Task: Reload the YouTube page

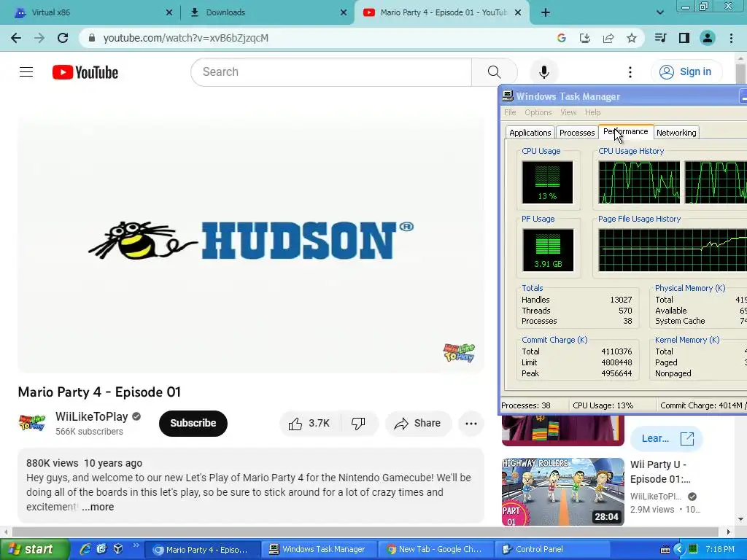Action: pos(63,38)
